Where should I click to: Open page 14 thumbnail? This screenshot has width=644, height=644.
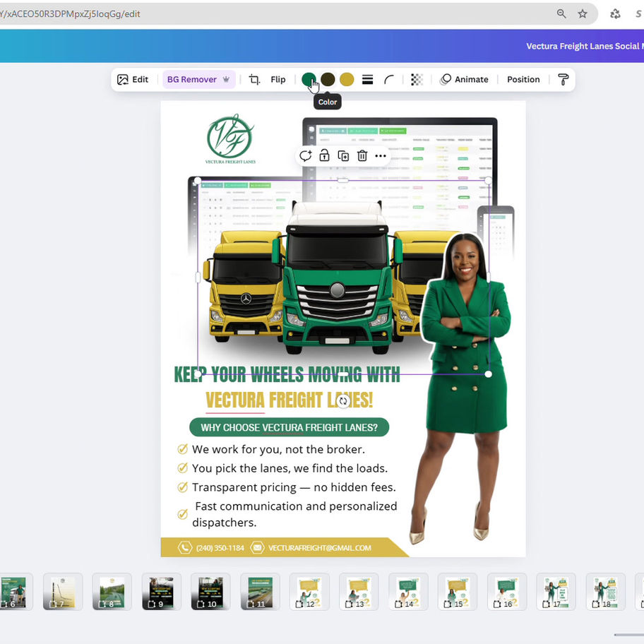point(408,592)
